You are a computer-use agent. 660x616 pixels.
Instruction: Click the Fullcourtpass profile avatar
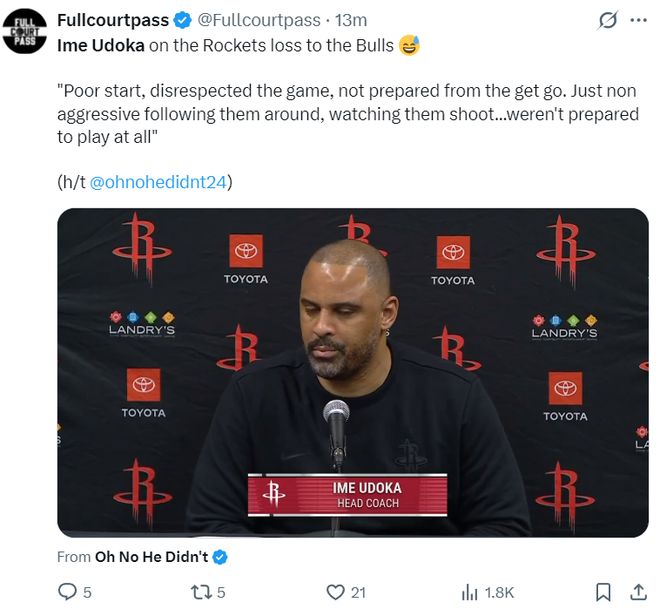24,31
